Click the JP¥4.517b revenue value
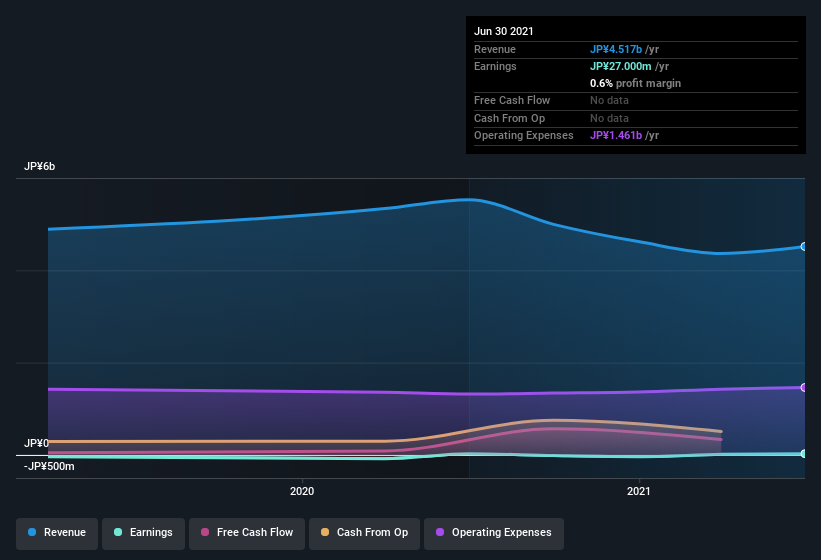 [616, 49]
